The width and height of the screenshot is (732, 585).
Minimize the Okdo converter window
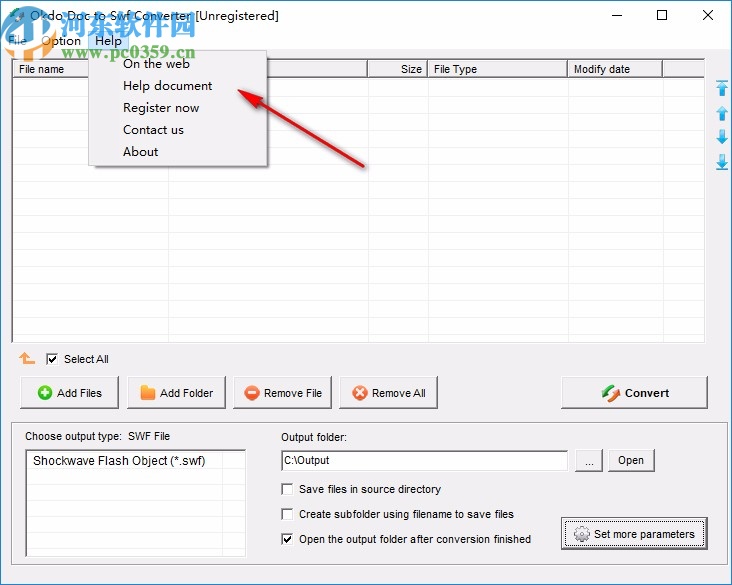tap(617, 15)
